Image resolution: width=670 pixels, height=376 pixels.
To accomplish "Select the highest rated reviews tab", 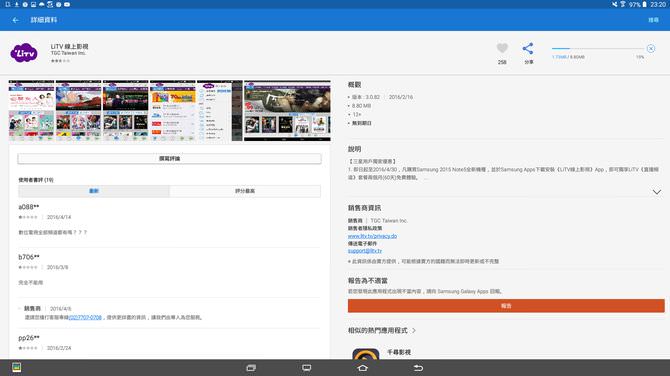I will click(245, 191).
